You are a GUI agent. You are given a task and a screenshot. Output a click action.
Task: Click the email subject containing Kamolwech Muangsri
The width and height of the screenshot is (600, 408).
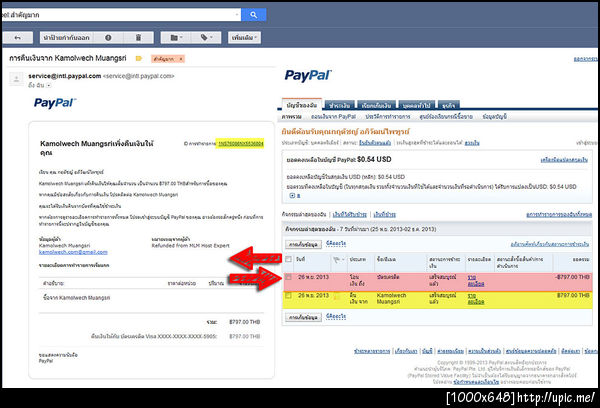point(68,58)
